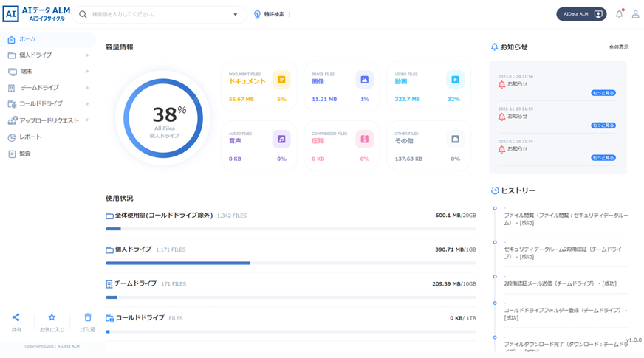This screenshot has height=358, width=644.
Task: Expand 個人ドライブ in sidebar
Action: point(87,55)
